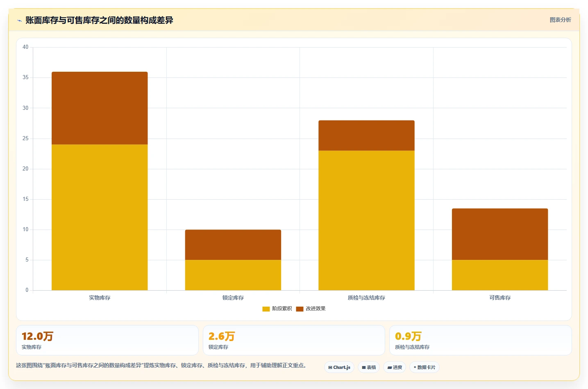Click the 实物库存 axis label
The height and width of the screenshot is (389, 588).
click(100, 298)
